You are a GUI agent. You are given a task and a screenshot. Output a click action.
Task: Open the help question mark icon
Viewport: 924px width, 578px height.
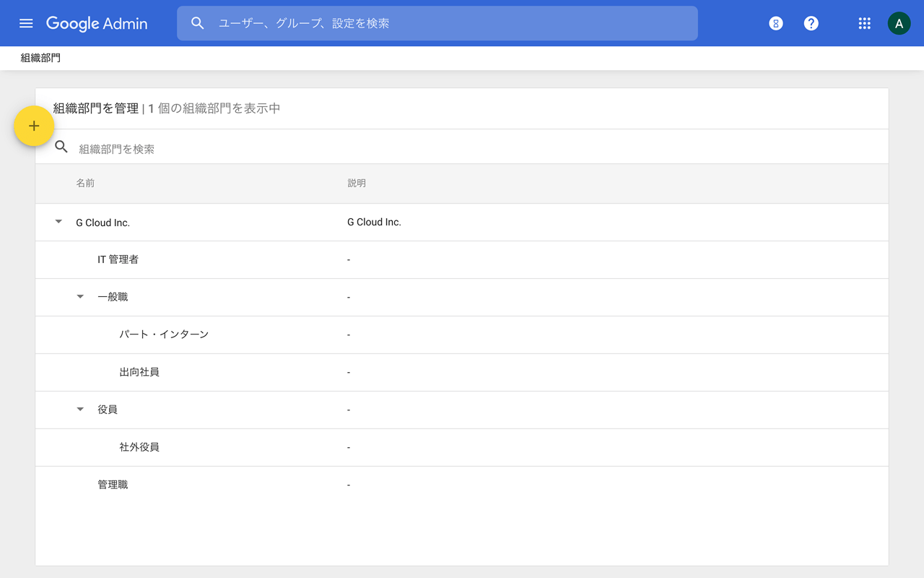pos(811,23)
